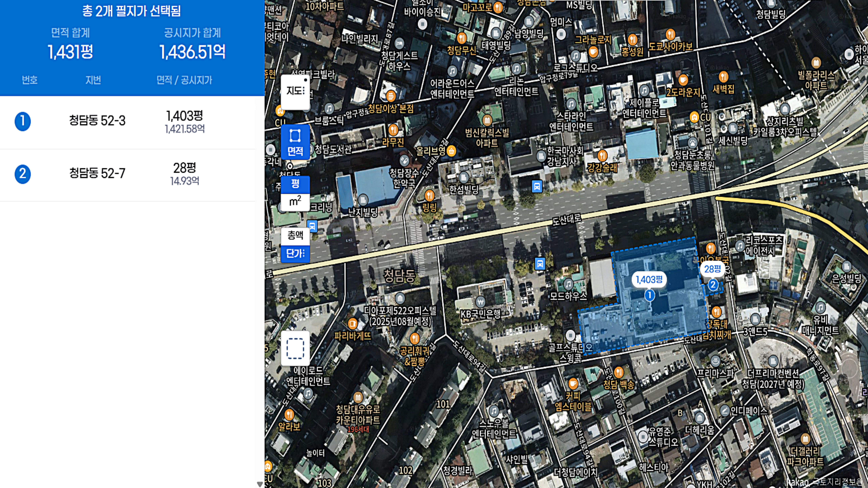Screen dimensions: 868x488
Task: Click the 14.93억 price of parcel 52-7
Action: [185, 181]
